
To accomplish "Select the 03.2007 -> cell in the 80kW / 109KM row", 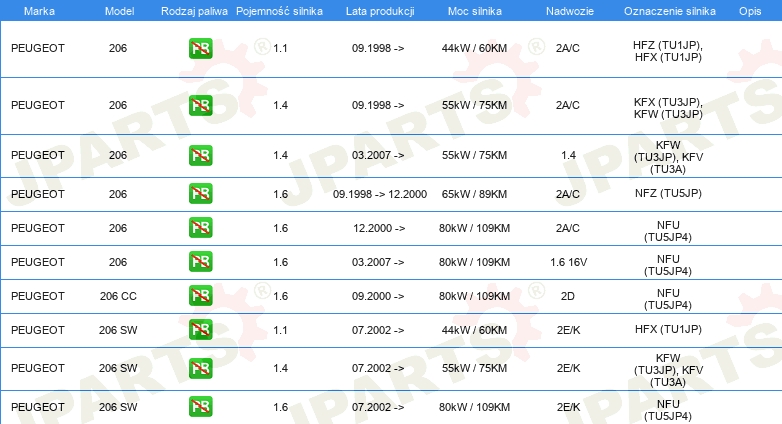I will [378, 262].
